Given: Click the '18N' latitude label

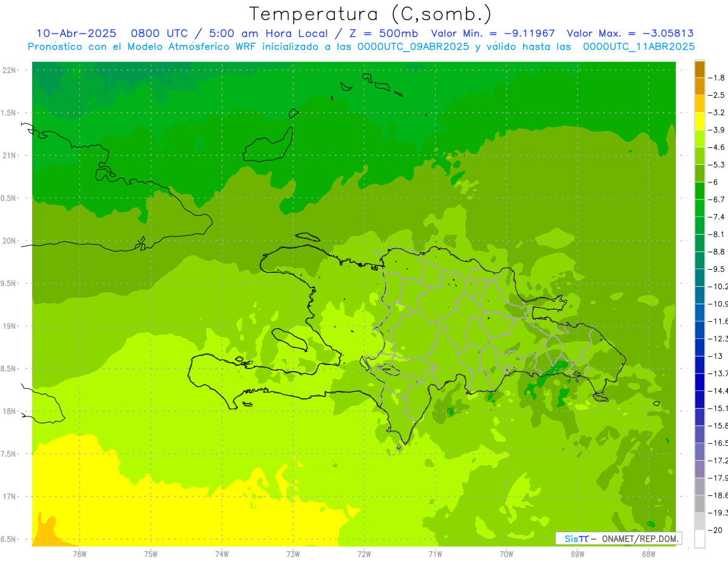Looking at the screenshot, I should pos(10,411).
